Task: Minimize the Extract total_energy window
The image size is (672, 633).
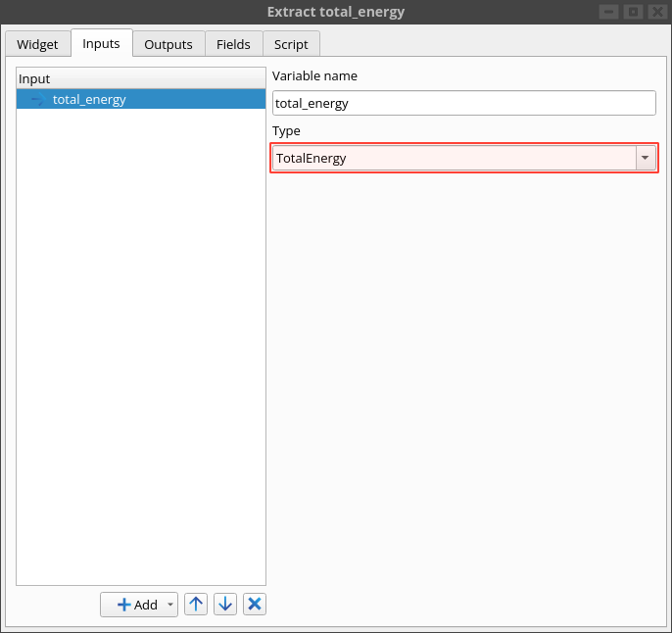Action: click(608, 12)
